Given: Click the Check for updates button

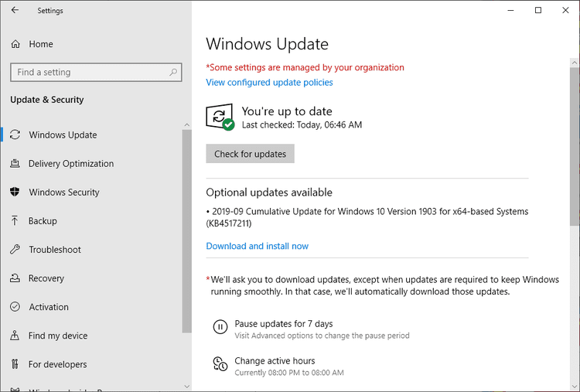Looking at the screenshot, I should [250, 153].
